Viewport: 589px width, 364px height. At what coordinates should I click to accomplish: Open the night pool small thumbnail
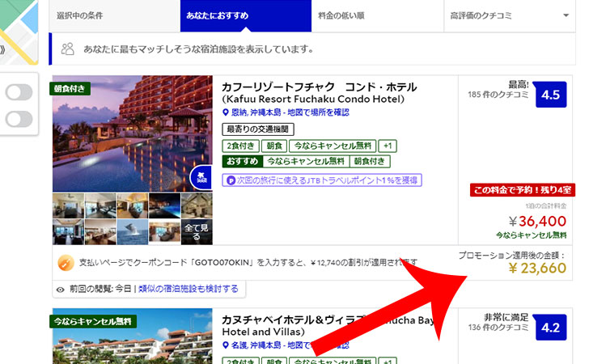(x=164, y=205)
